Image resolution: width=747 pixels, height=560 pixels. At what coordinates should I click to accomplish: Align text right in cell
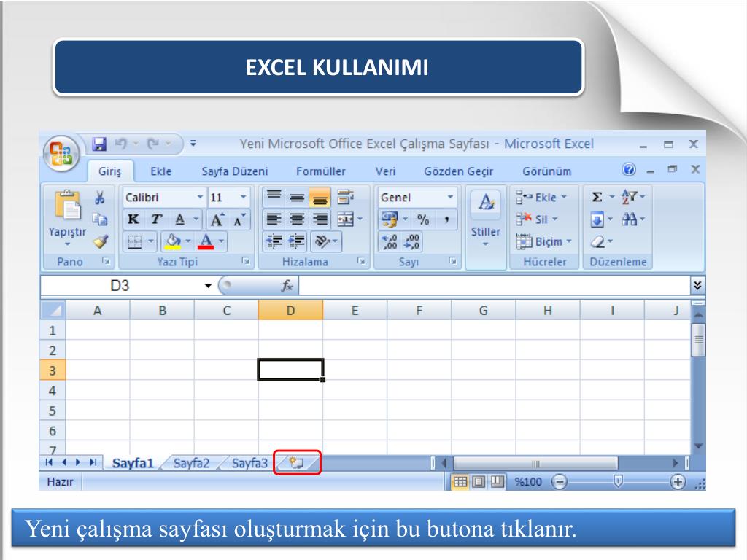[x=320, y=219]
